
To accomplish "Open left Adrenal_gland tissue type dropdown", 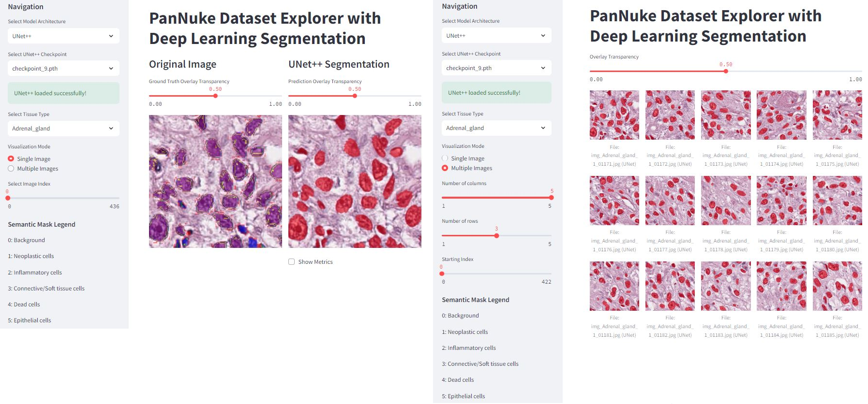I will [63, 129].
